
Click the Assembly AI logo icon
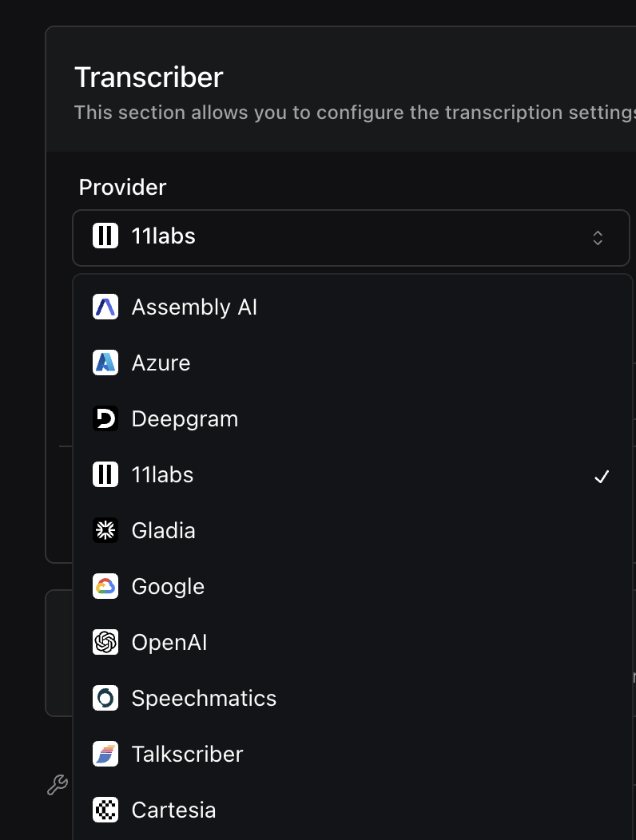[x=105, y=307]
